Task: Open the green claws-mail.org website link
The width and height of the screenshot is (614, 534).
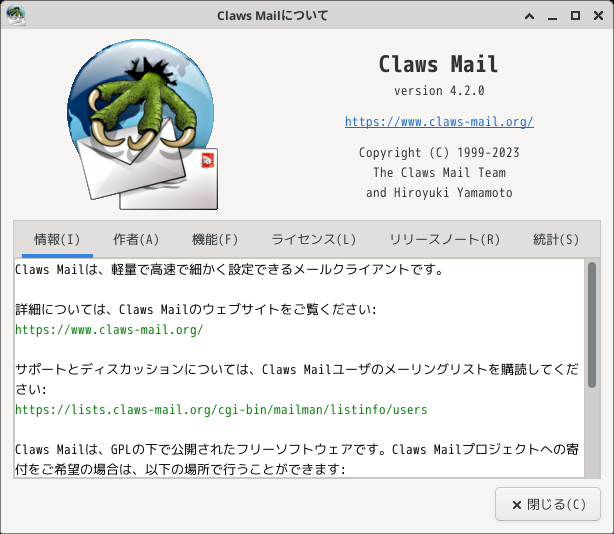Action: click(109, 330)
